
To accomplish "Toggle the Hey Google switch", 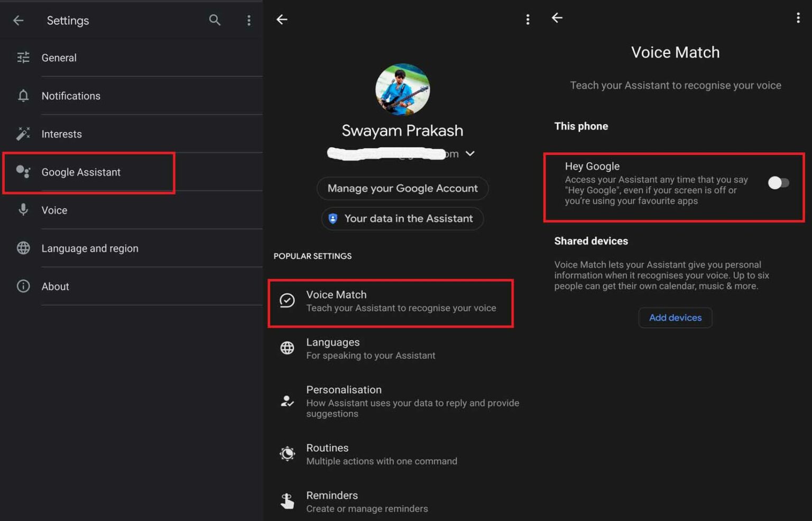I will pos(778,183).
